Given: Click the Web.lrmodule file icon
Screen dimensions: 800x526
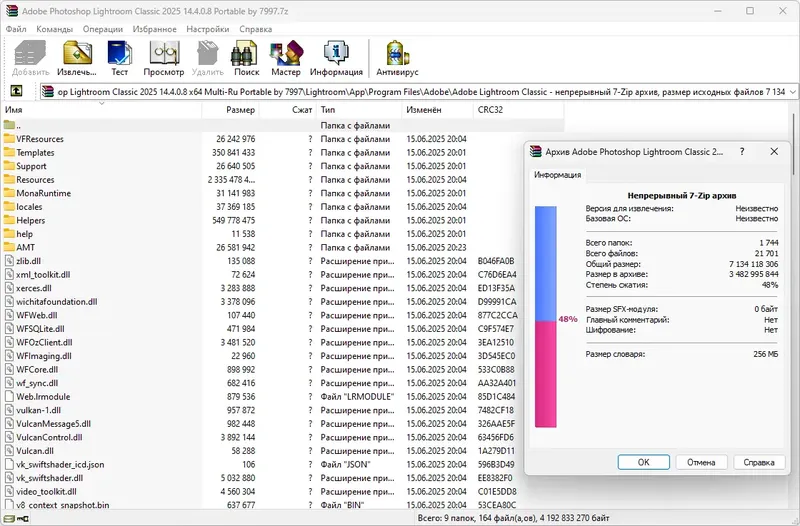Looking at the screenshot, I should (x=9, y=396).
